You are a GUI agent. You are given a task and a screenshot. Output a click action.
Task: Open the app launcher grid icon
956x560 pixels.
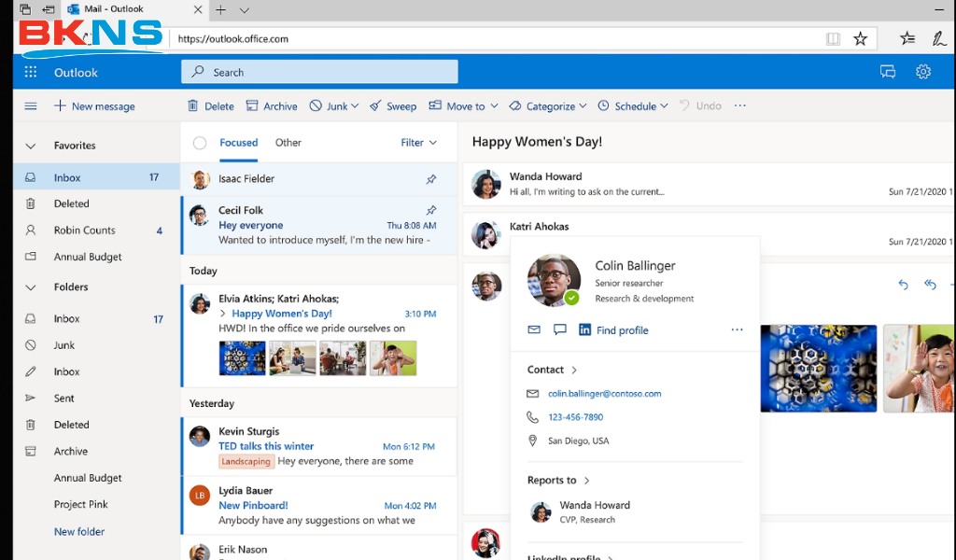(x=30, y=71)
